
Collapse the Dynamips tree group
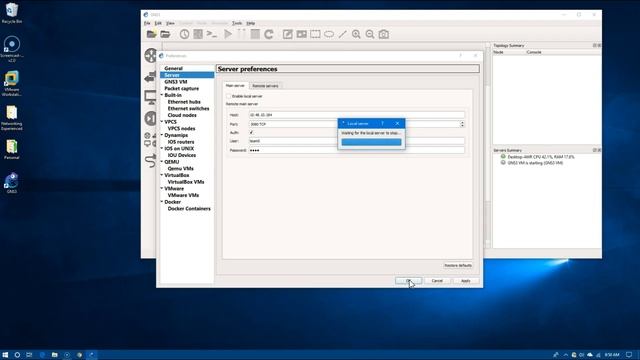coord(162,135)
